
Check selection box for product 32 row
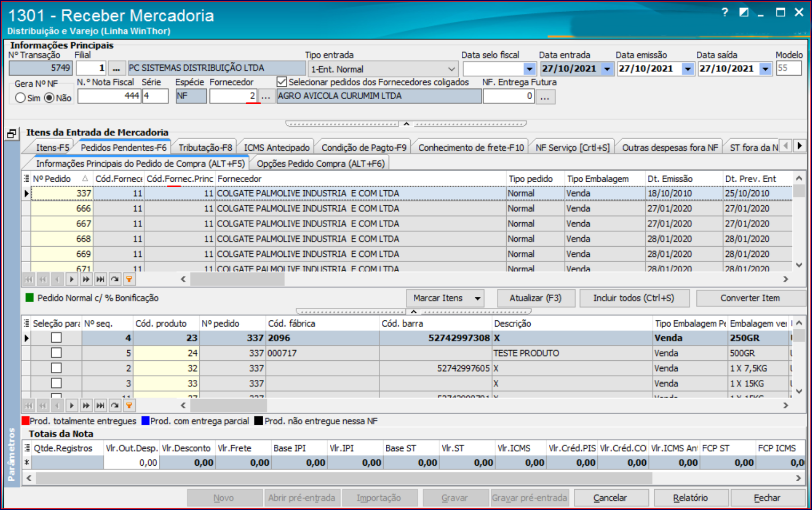click(56, 368)
